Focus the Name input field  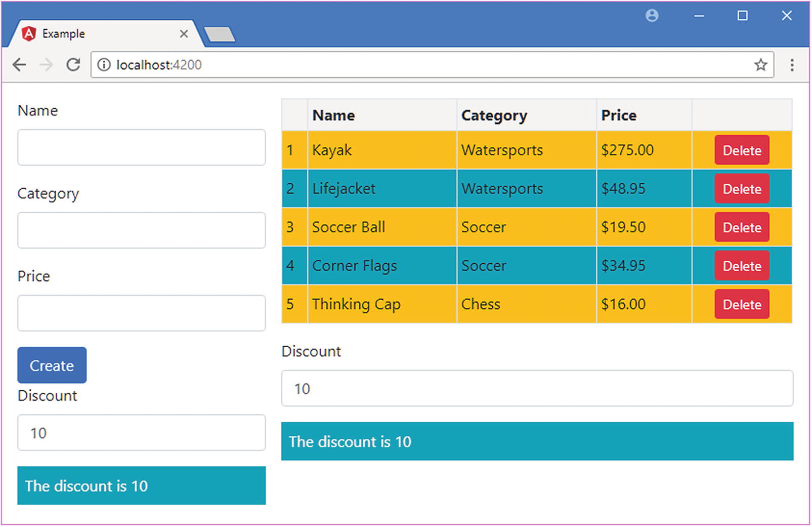pyautogui.click(x=142, y=147)
